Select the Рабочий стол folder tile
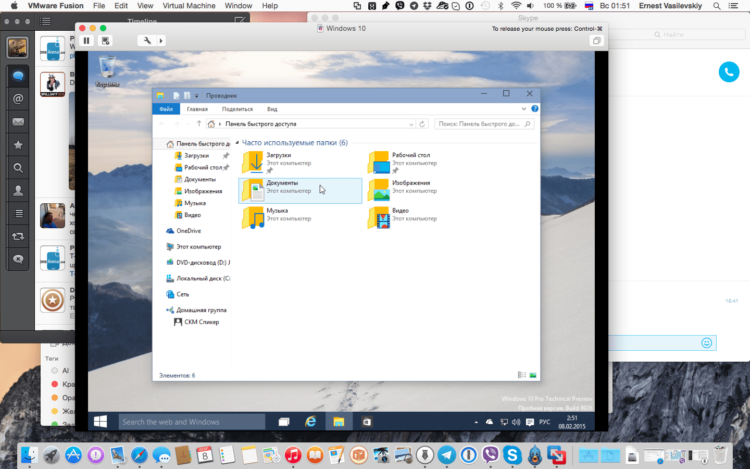750x469 pixels. click(x=426, y=163)
